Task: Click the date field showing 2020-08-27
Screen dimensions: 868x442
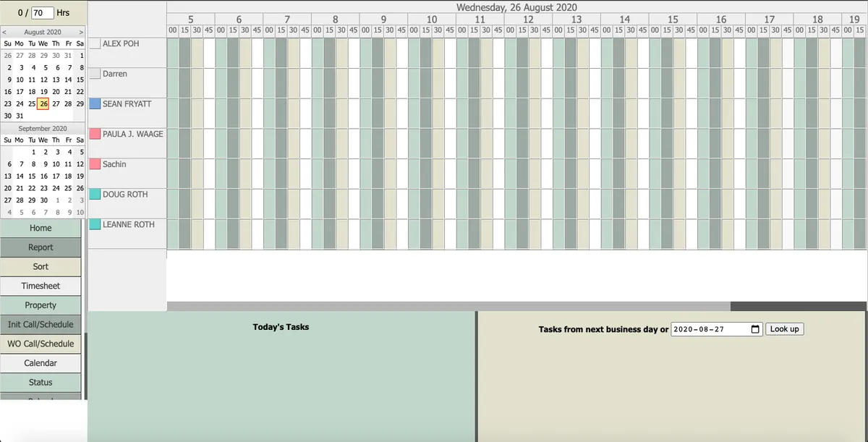Action: (x=717, y=329)
